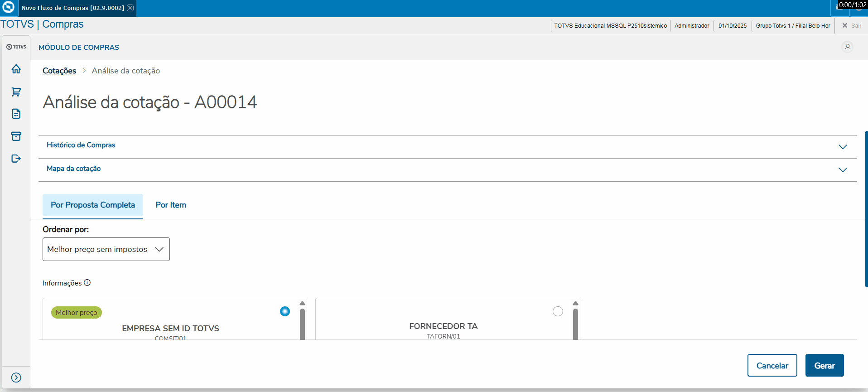Expand the Histórico de Compras section
Screen dimensions: 868x392
843,146
